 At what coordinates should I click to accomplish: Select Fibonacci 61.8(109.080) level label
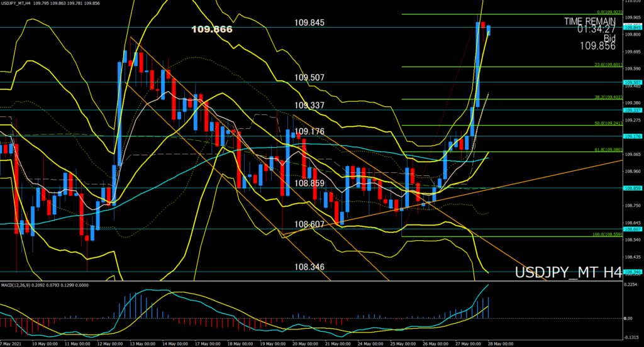(608, 150)
